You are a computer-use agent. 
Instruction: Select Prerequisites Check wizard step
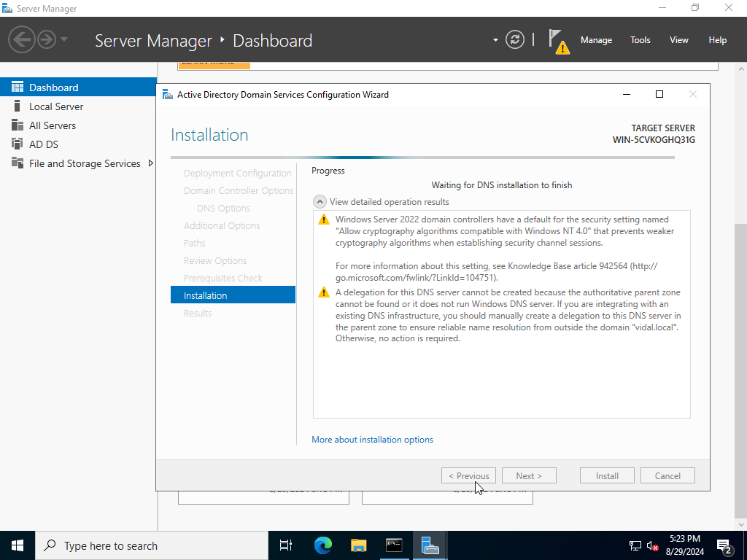[223, 278]
